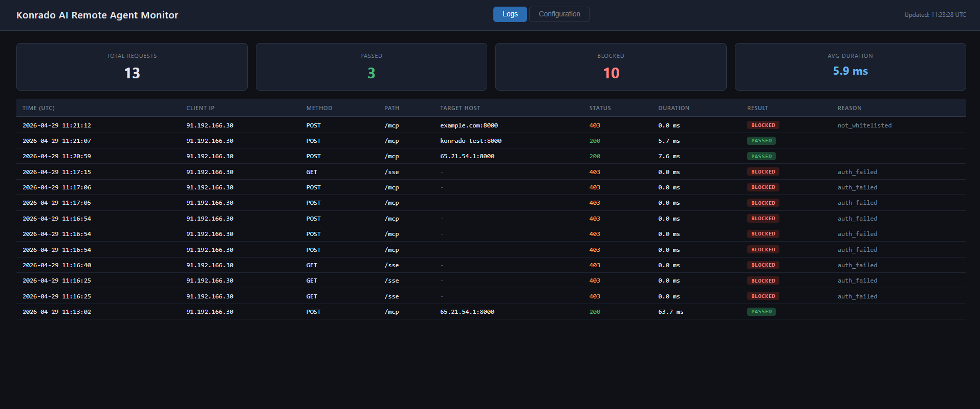Select timestamp 2026-04-29 11:17:06

click(x=57, y=187)
